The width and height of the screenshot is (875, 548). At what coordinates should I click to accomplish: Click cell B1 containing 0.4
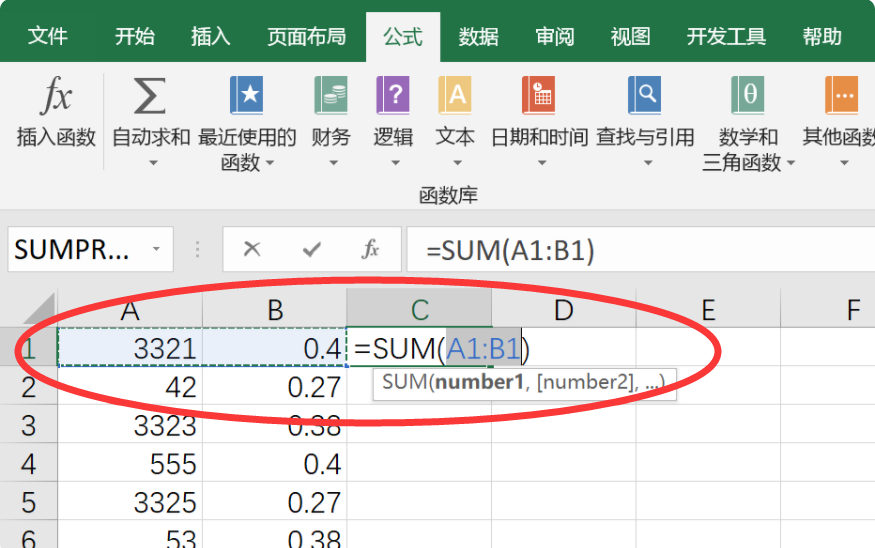pos(275,347)
